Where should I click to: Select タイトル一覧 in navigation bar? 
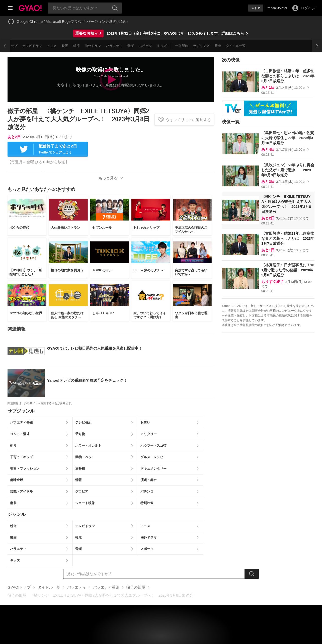coord(236,46)
